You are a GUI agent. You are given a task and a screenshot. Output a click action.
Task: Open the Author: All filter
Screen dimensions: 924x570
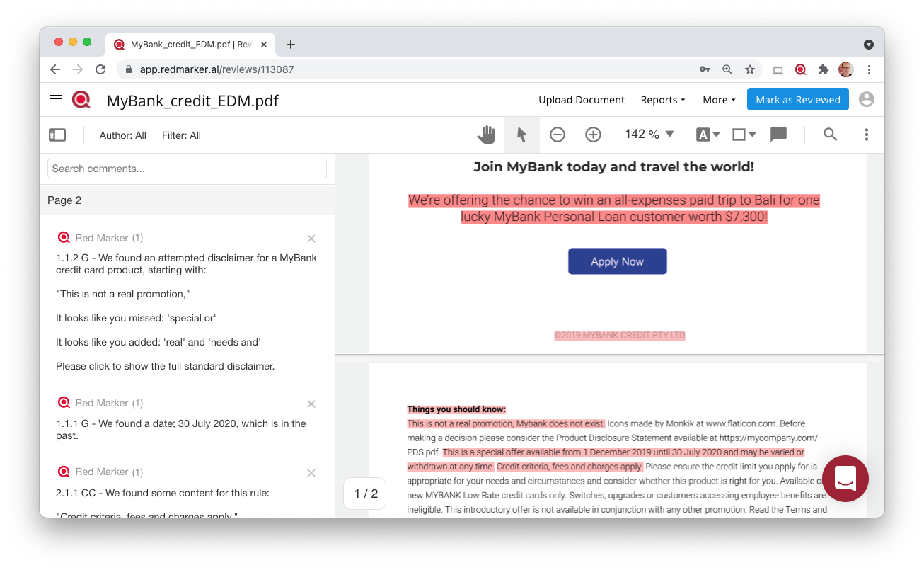(122, 135)
